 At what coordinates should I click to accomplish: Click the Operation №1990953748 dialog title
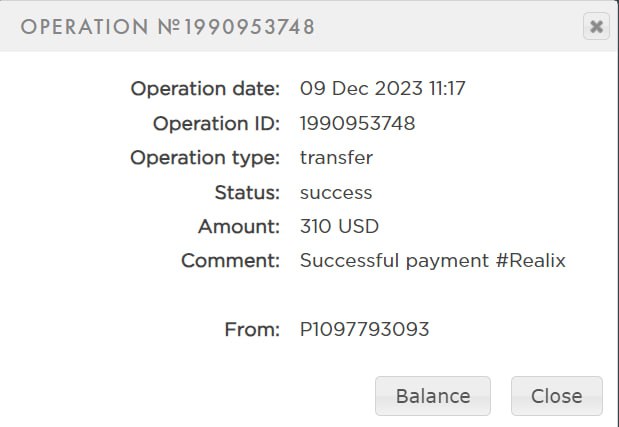[168, 27]
